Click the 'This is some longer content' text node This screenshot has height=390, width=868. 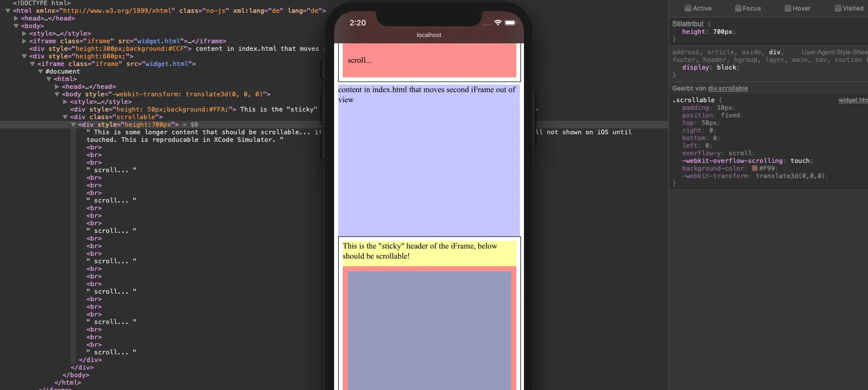(204, 132)
